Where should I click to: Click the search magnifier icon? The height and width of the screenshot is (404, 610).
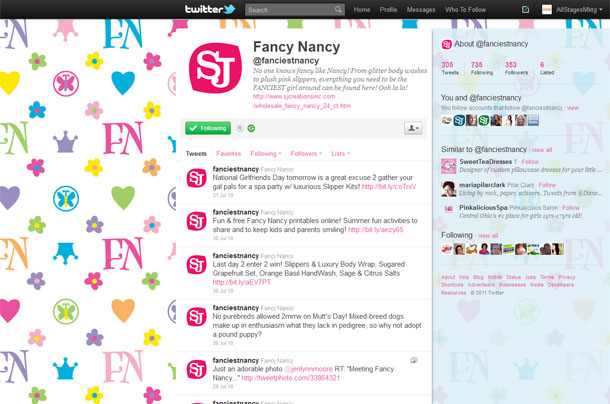(x=338, y=9)
